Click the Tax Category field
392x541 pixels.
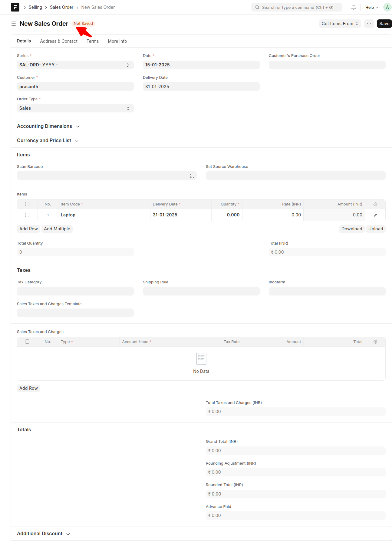75,291
